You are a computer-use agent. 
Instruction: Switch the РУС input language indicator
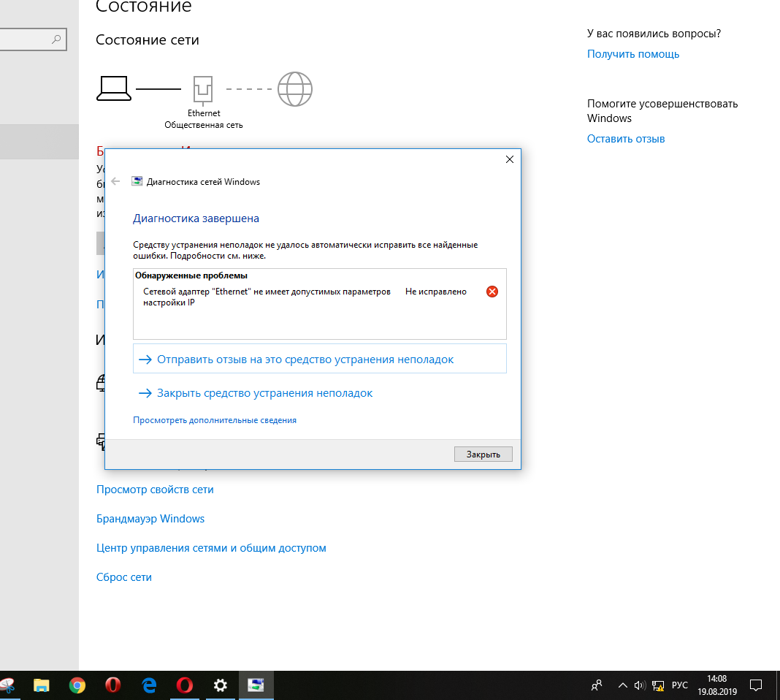pos(679,685)
